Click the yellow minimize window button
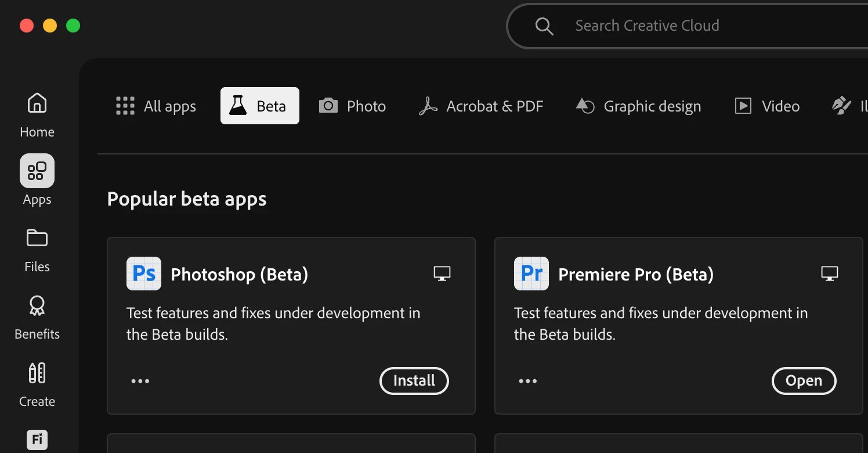Viewport: 868px width, 453px height. click(x=50, y=26)
